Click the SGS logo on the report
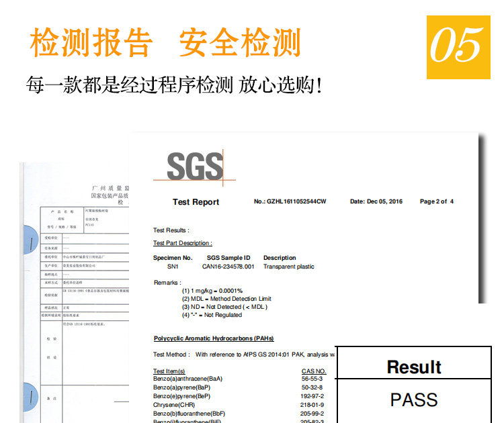 (x=195, y=167)
